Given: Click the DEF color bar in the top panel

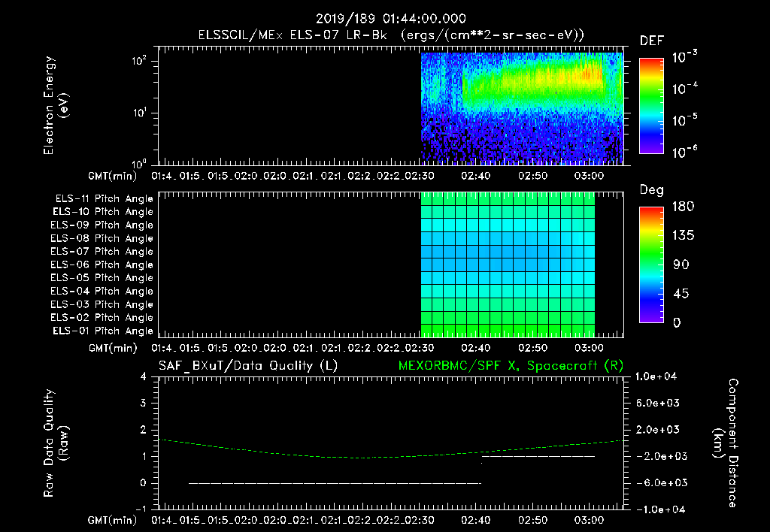Looking at the screenshot, I should tap(651, 106).
